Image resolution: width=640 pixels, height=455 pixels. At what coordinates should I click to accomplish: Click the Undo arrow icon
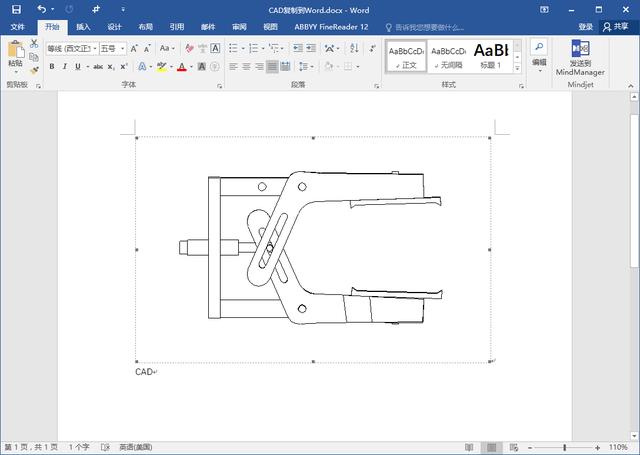click(x=41, y=9)
